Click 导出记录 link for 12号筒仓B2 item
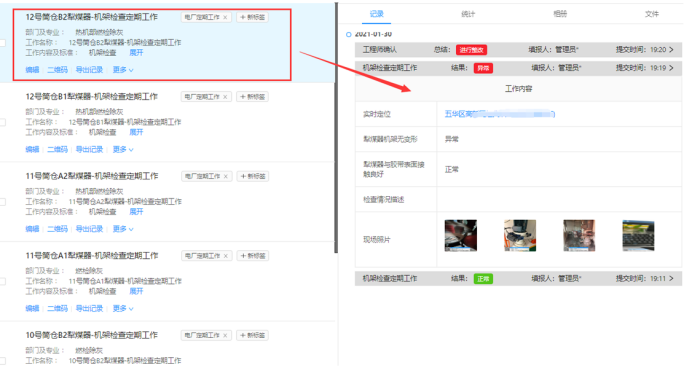 89,70
